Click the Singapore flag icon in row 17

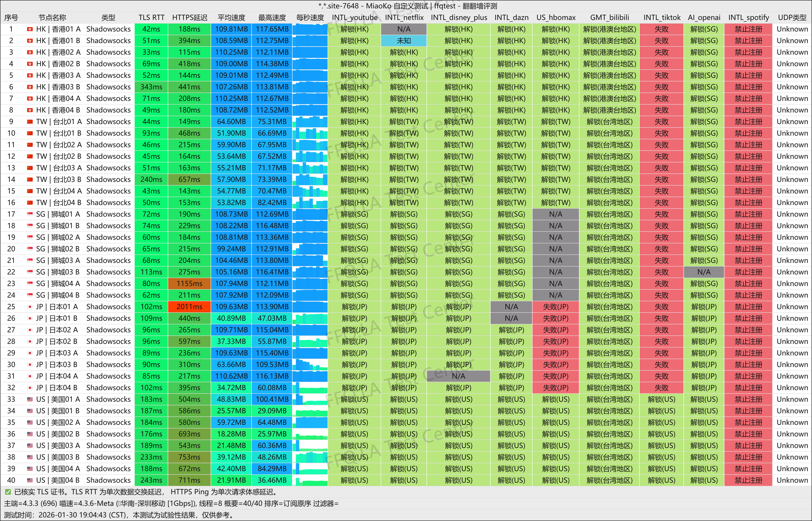(x=30, y=214)
